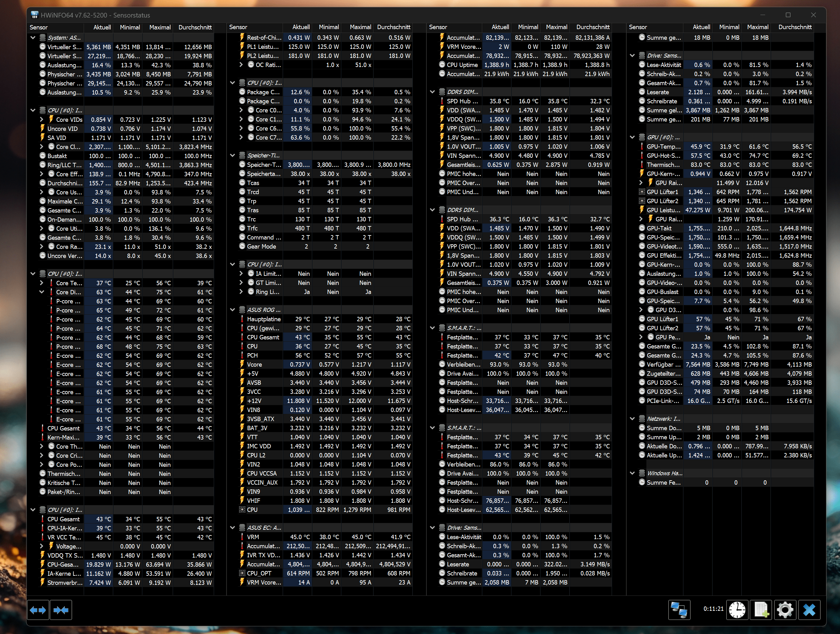The height and width of the screenshot is (634, 840).
Task: Expand the Core C6... residency row
Action: tap(242, 128)
